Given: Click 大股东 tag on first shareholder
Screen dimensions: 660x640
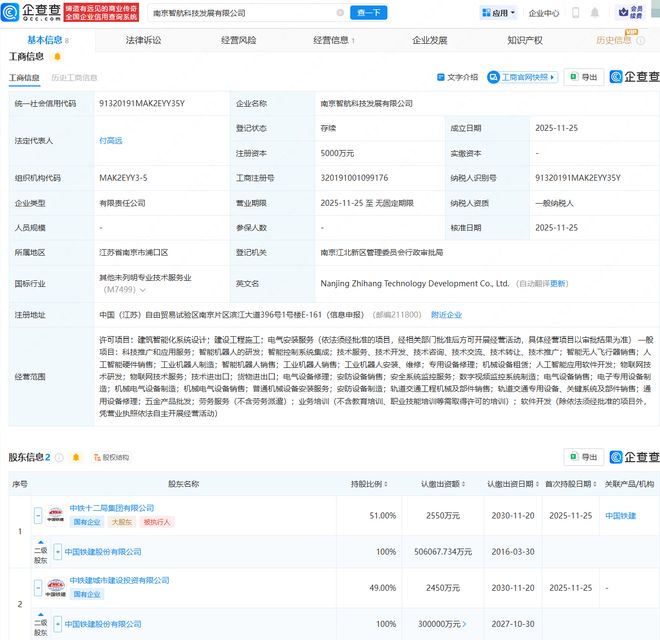Looking at the screenshot, I should point(122,522).
